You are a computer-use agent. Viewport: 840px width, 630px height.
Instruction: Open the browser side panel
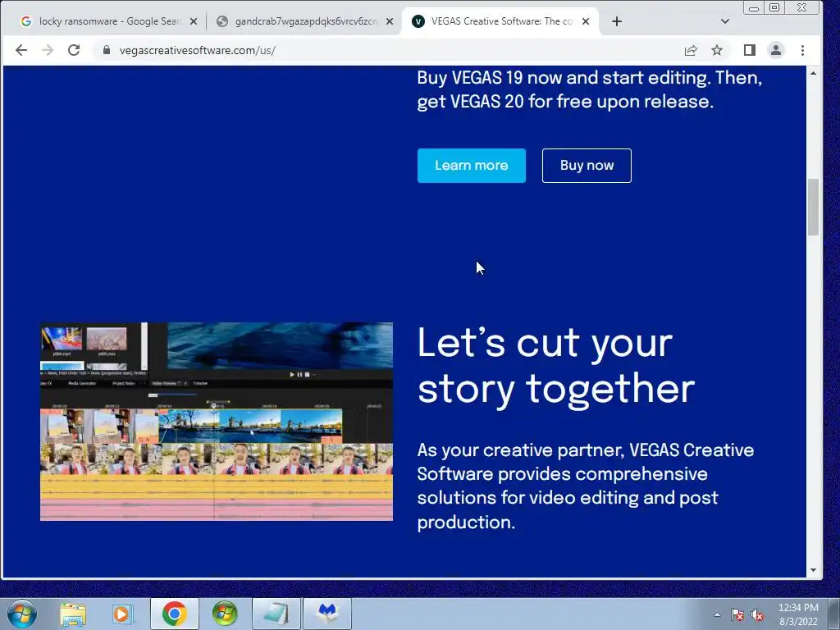750,50
